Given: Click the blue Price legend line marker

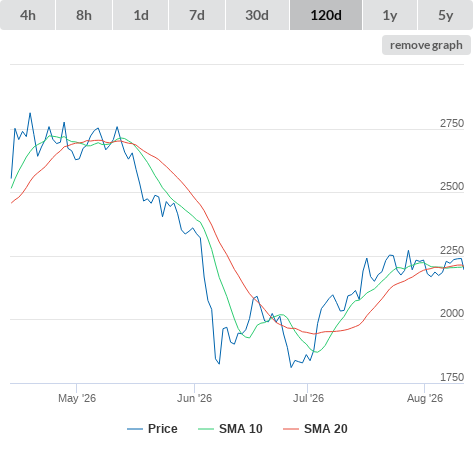Looking at the screenshot, I should point(135,429).
